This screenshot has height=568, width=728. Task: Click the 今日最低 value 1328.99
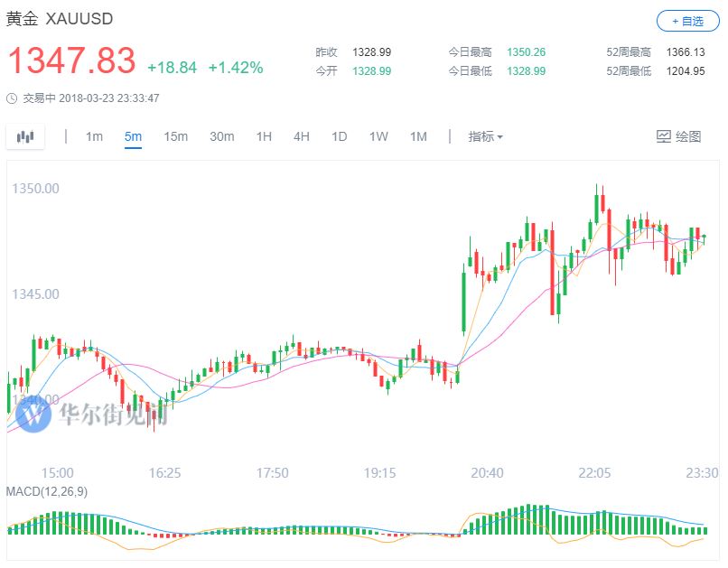click(x=526, y=71)
